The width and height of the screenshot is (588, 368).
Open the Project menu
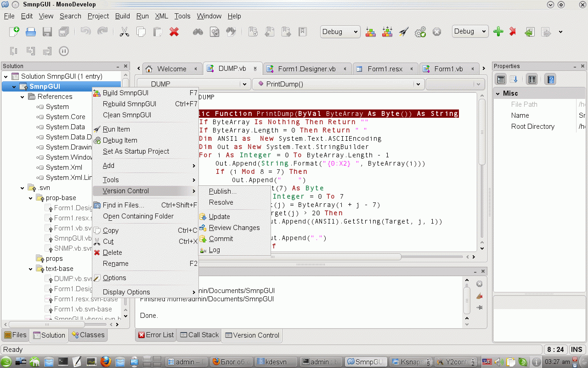(x=98, y=16)
